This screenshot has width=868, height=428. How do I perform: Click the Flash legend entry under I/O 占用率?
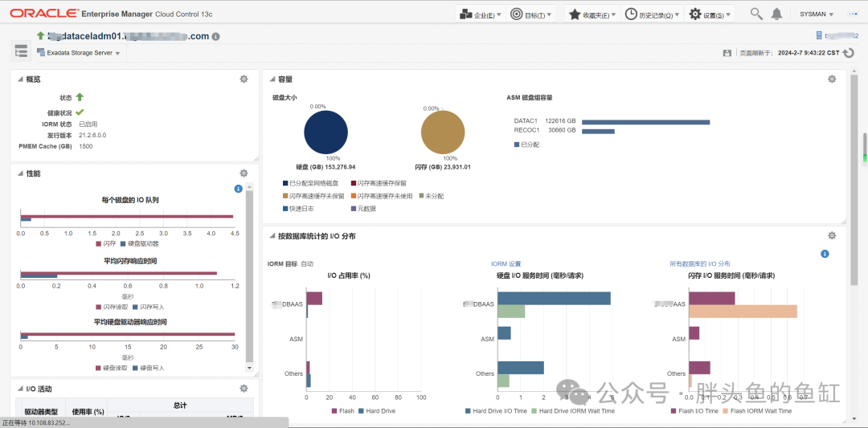click(342, 411)
